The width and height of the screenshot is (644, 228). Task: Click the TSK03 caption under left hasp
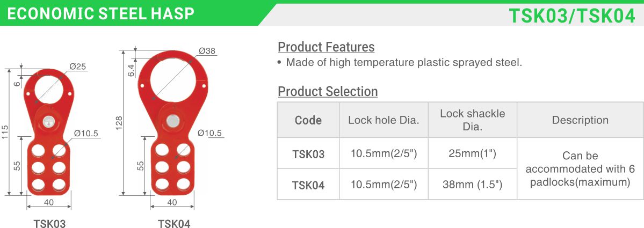(x=49, y=224)
